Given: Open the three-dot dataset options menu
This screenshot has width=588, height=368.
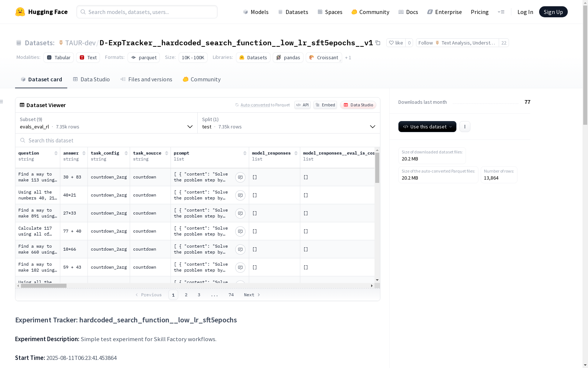Looking at the screenshot, I should [x=465, y=127].
